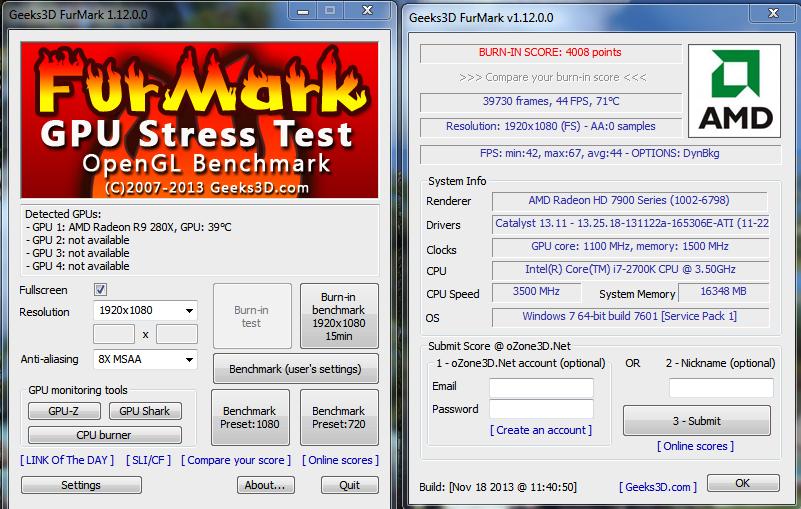Click the 3 - Submit button
The image size is (801, 509).
[x=697, y=421]
